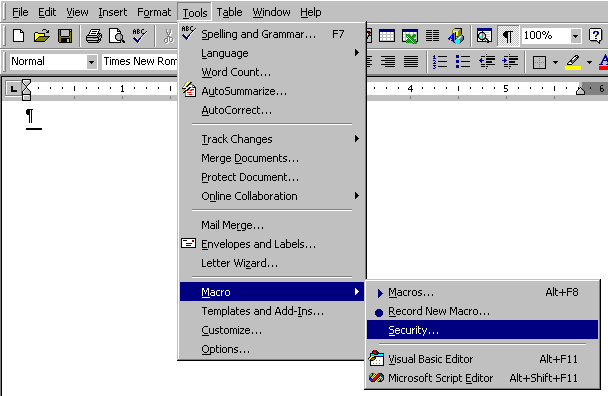Expand the Online Collaboration submenu
Viewport: 608px width, 396px height.
(271, 196)
